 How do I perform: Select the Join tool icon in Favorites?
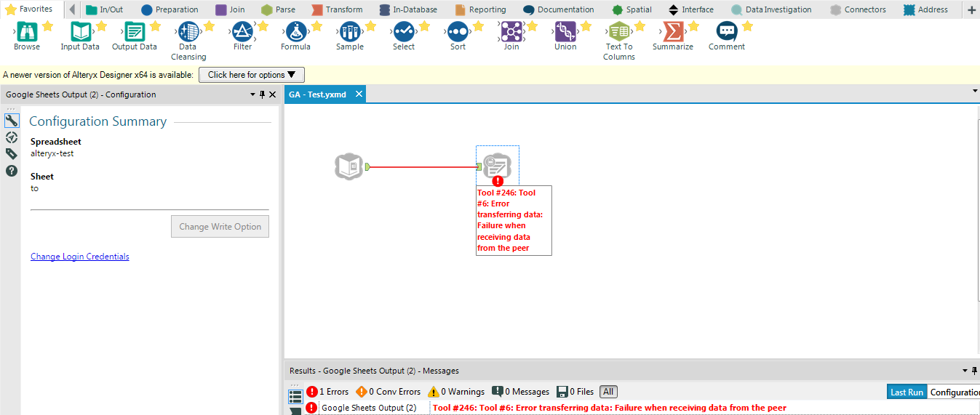point(511,31)
